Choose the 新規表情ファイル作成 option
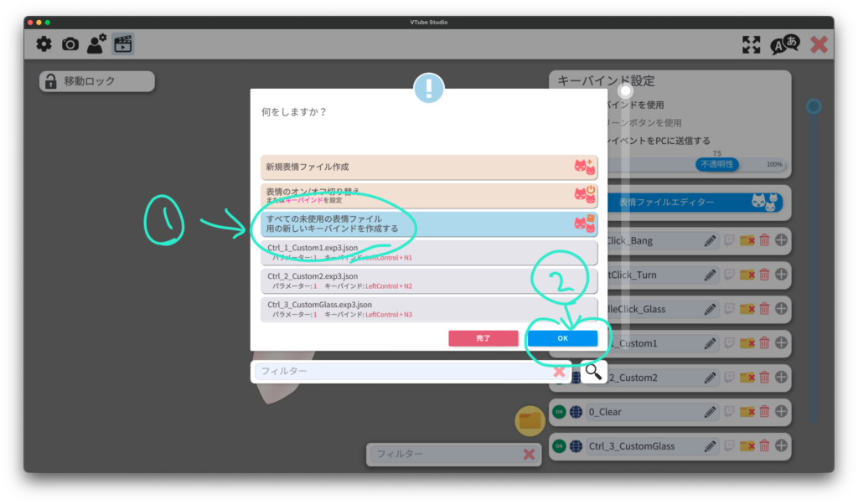This screenshot has width=858, height=504. pyautogui.click(x=428, y=167)
